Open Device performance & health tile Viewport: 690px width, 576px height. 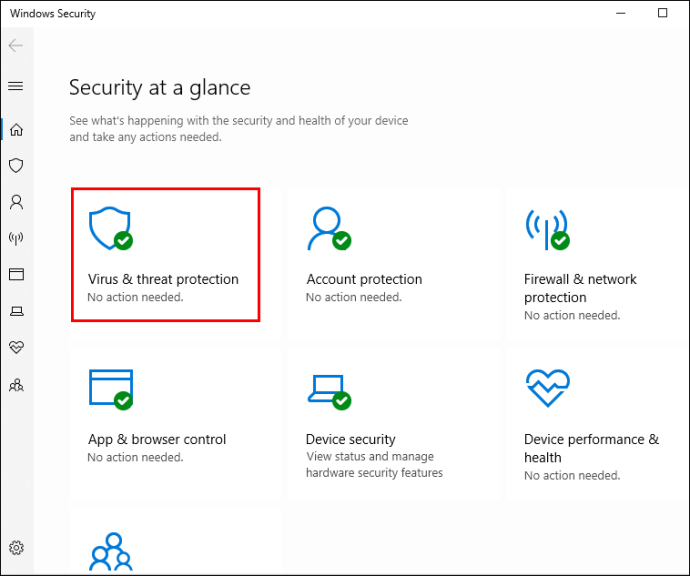[596, 423]
